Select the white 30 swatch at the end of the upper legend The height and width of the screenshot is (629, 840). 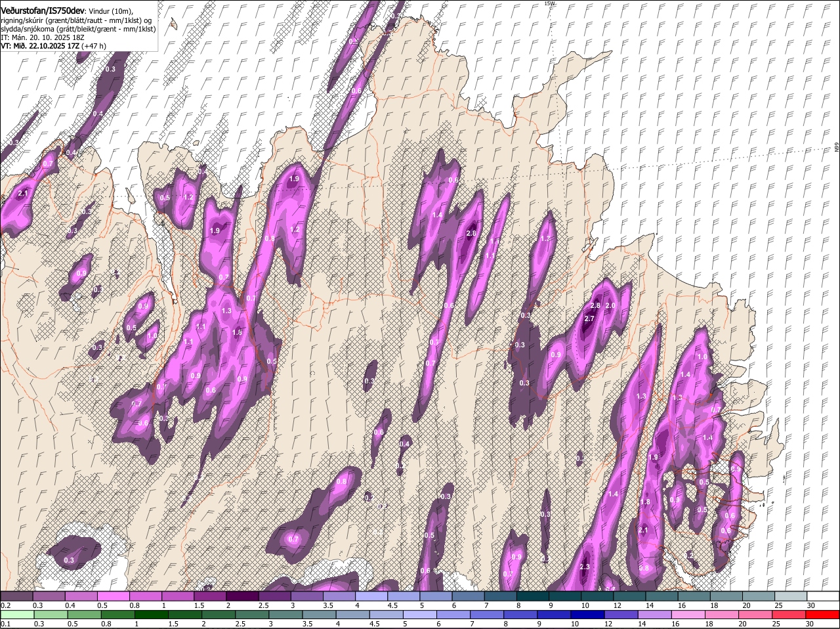point(823,596)
